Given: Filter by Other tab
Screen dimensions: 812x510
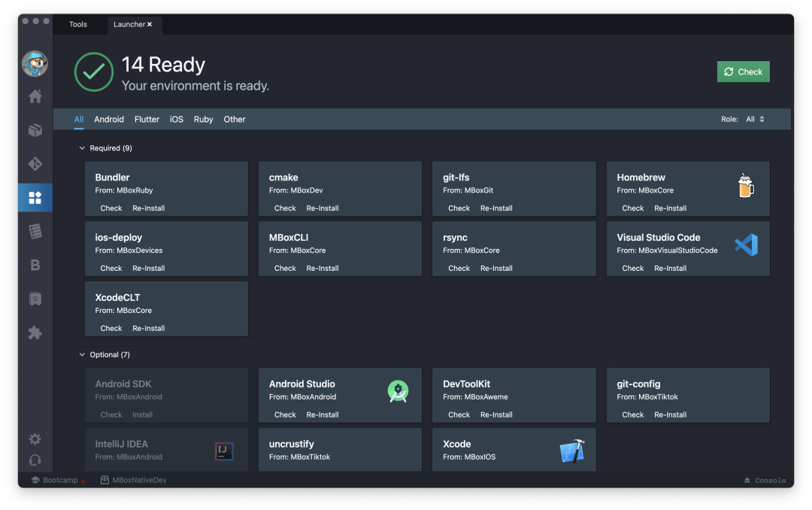Looking at the screenshot, I should [x=235, y=119].
